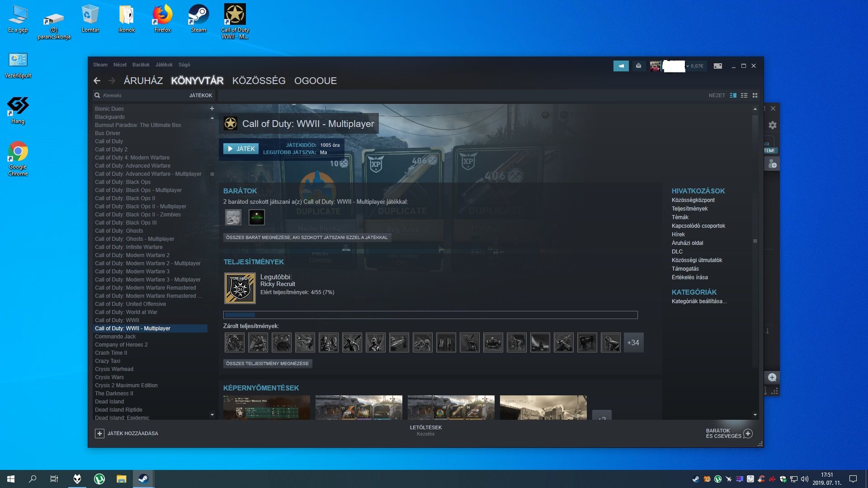
Task: Go to the ÁRUHÁZ store tab
Action: coord(143,81)
